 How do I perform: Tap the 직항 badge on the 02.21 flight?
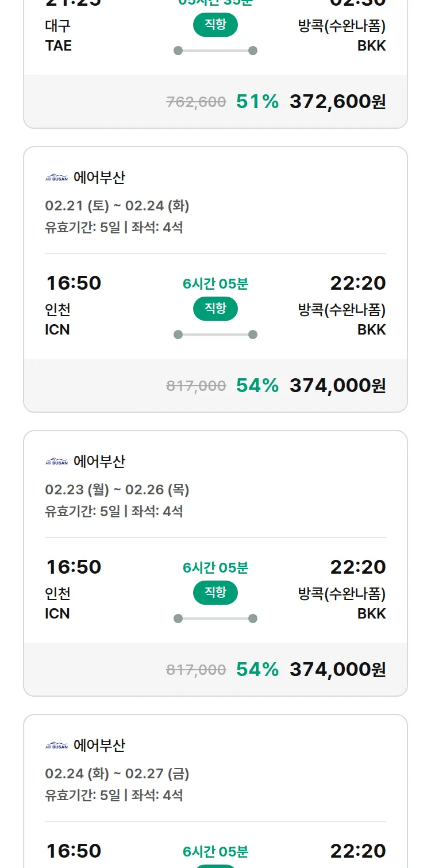[x=215, y=309]
